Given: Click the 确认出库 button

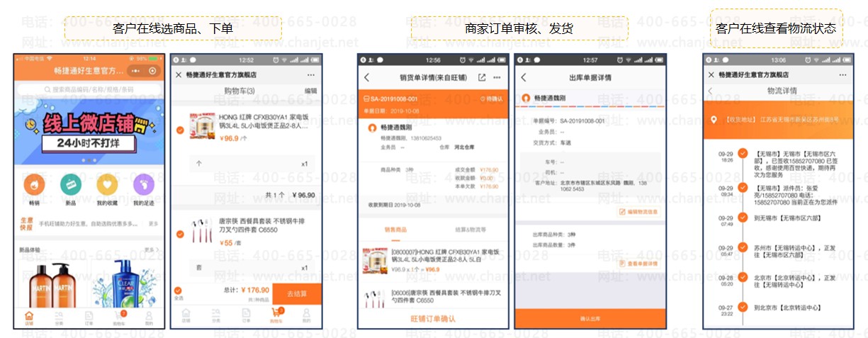Looking at the screenshot, I should 590,319.
